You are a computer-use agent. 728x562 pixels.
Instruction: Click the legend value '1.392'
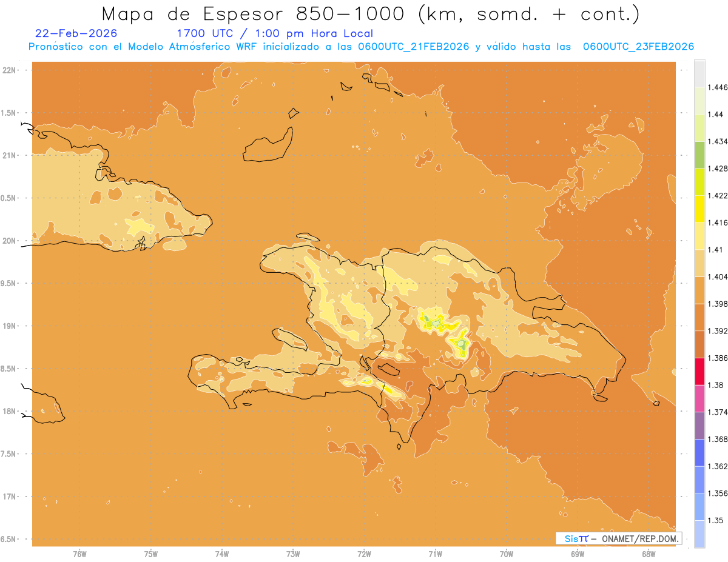coord(718,331)
